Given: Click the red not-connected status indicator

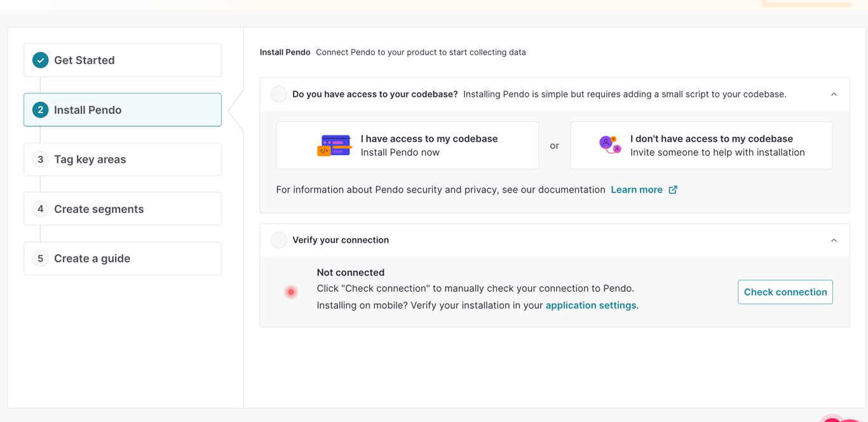Looking at the screenshot, I should click(x=291, y=292).
